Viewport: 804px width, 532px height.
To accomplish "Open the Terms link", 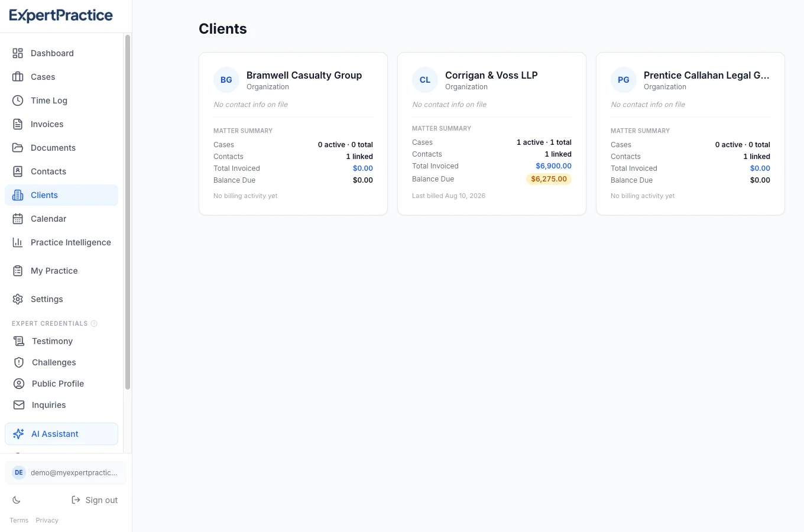I will (19, 520).
